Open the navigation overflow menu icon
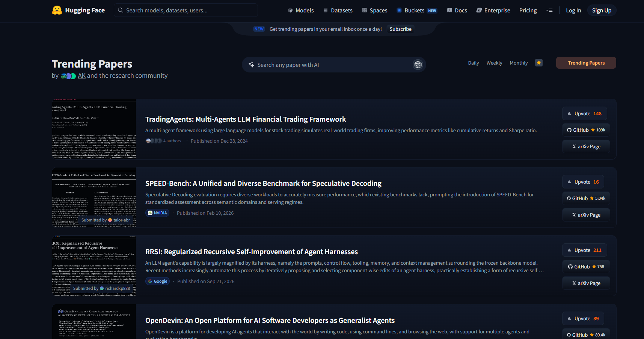The width and height of the screenshot is (644, 339). coord(549,11)
